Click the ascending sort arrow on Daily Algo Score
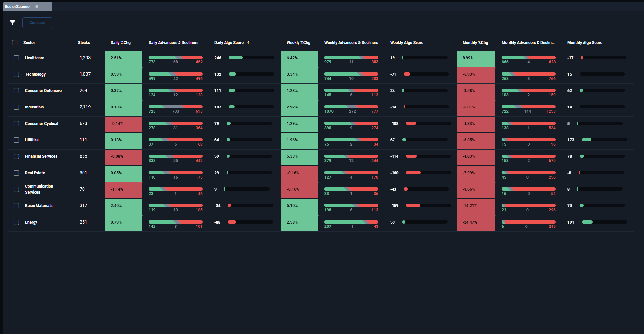Viewport: 644px width, 334px height. coord(248,43)
